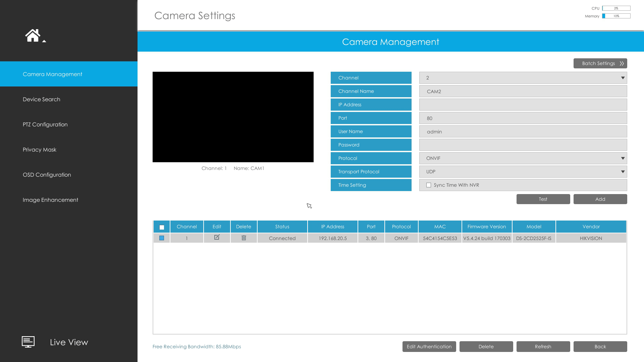Click the Protocol column header in table
Image resolution: width=644 pixels, height=362 pixels.
pos(401,227)
